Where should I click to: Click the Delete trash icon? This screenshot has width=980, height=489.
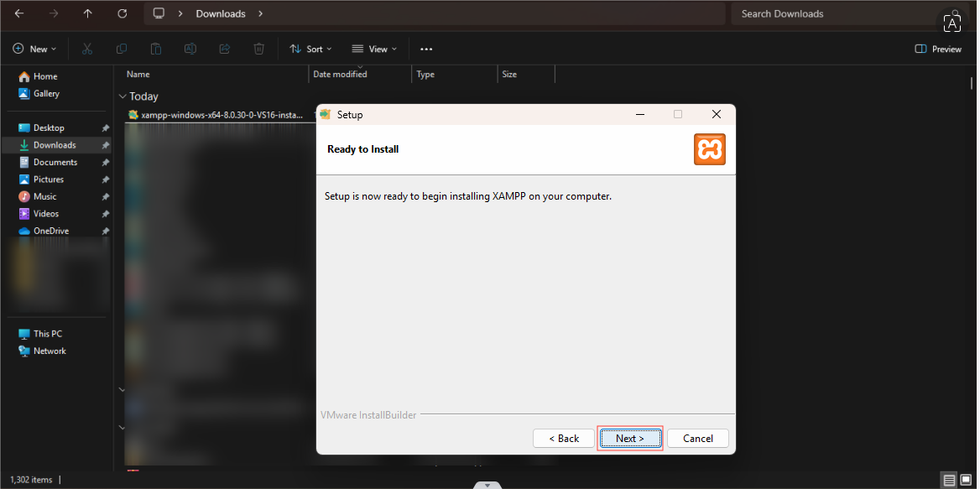pos(258,49)
